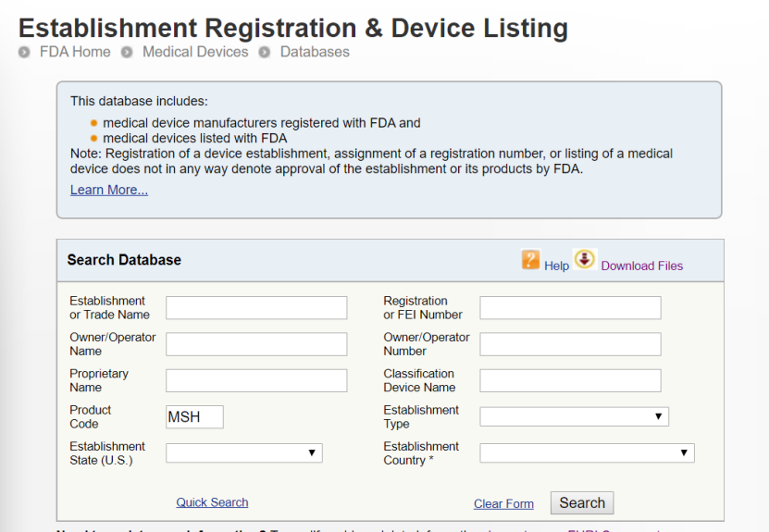Open the FDA Home breadcrumb link
This screenshot has width=769, height=532.
click(75, 52)
